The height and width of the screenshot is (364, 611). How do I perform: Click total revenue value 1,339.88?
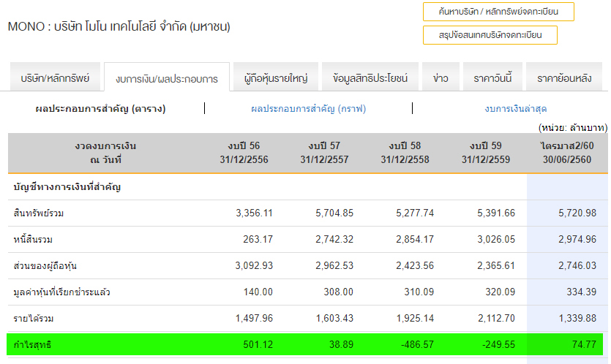coord(577,318)
